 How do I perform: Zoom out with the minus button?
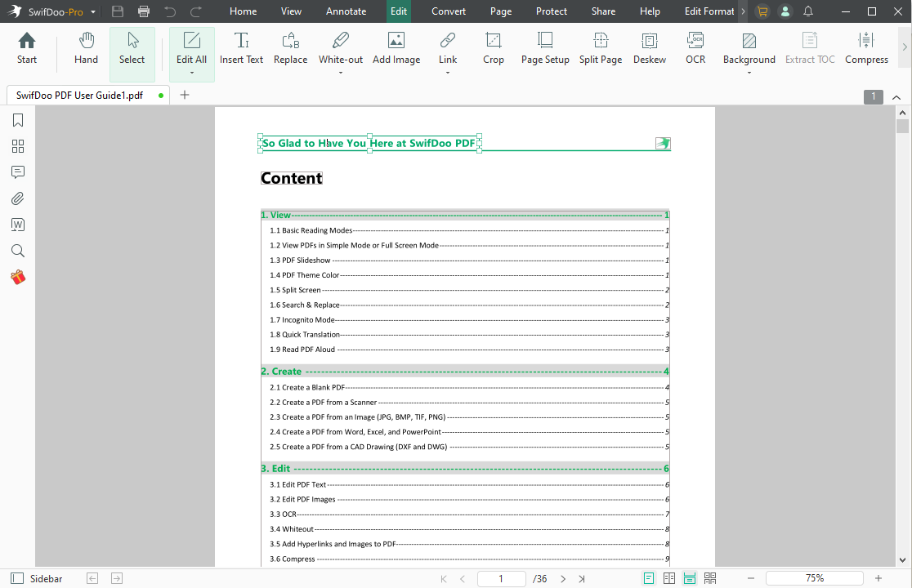coord(751,578)
